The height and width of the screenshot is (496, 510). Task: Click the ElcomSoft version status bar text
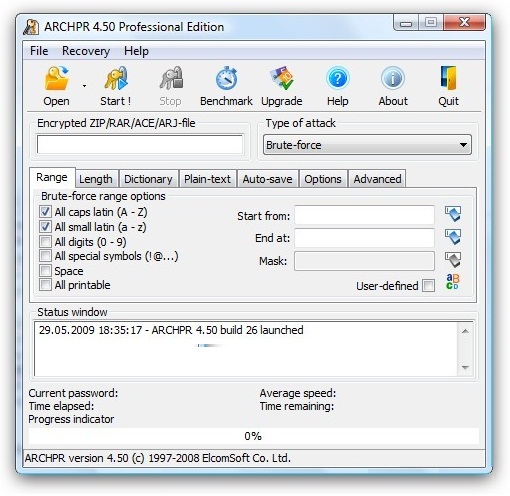158,458
